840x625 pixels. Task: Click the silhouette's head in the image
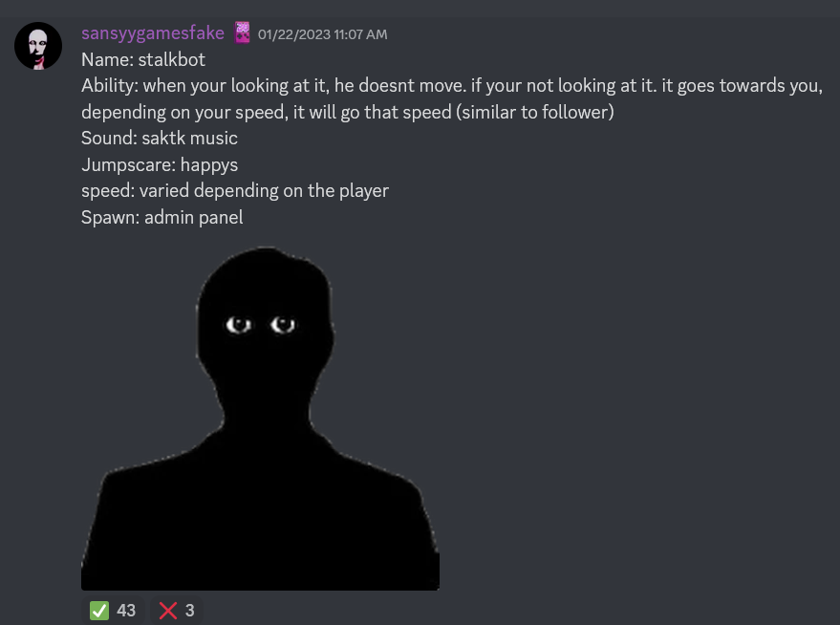pos(265,321)
